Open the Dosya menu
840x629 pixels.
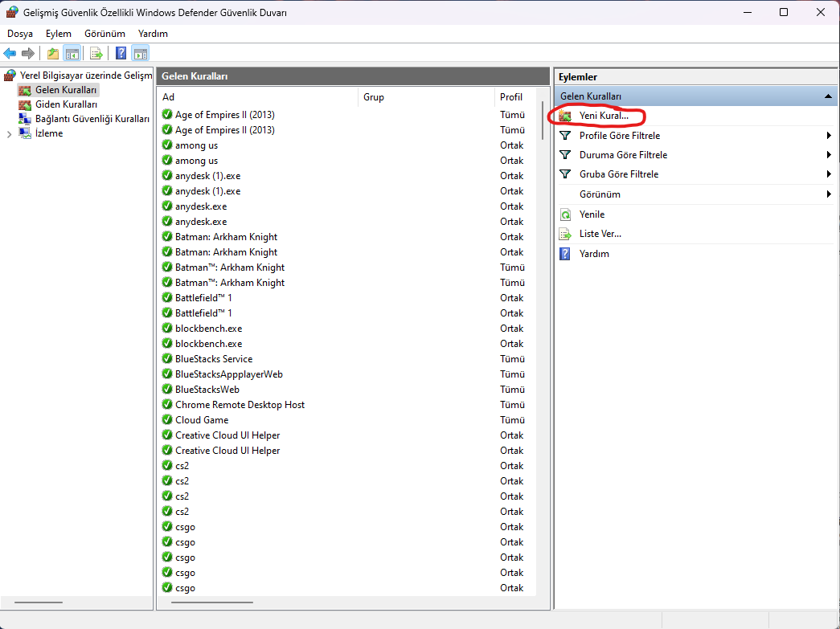20,34
